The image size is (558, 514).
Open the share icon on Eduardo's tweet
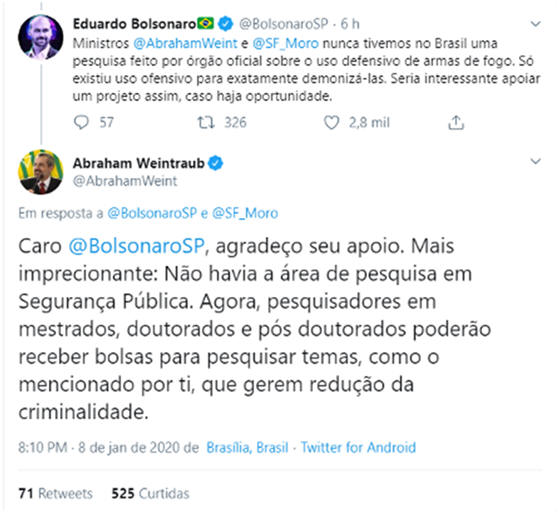(456, 123)
